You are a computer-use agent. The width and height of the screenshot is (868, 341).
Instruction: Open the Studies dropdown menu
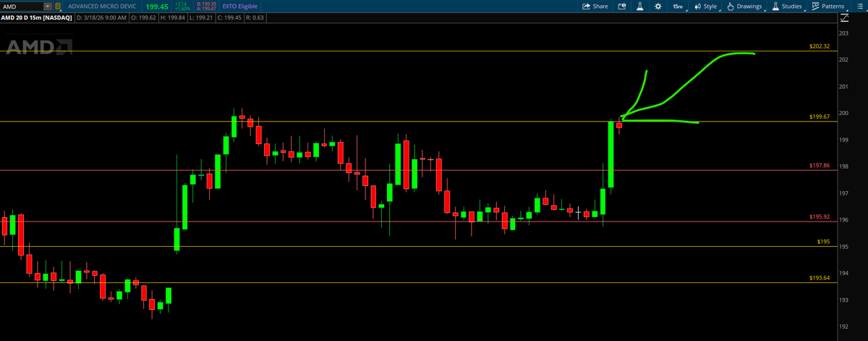[x=787, y=6]
